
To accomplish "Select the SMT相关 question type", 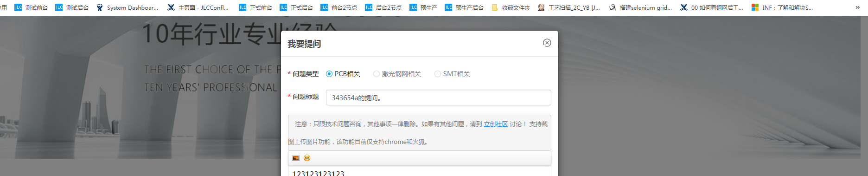I will click(452, 74).
